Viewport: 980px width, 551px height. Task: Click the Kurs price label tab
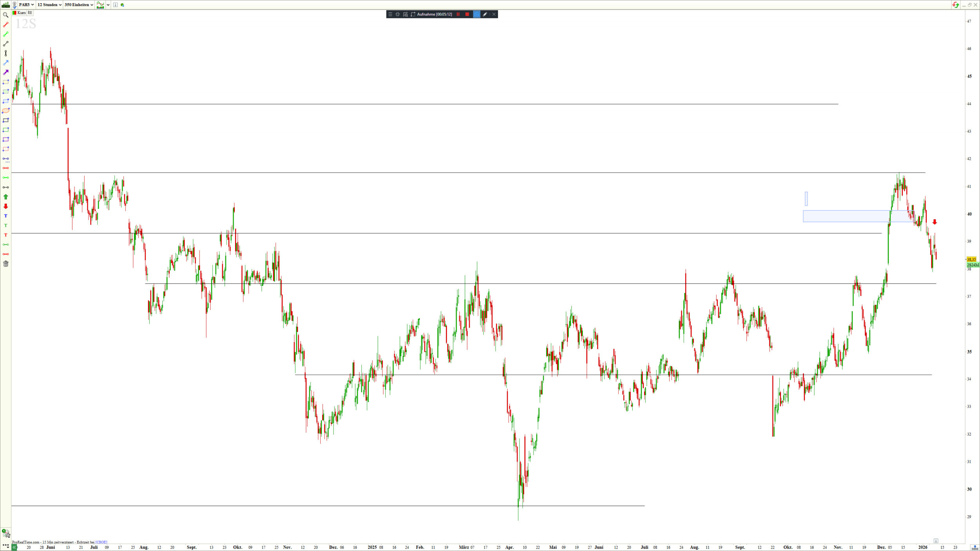tap(21, 13)
